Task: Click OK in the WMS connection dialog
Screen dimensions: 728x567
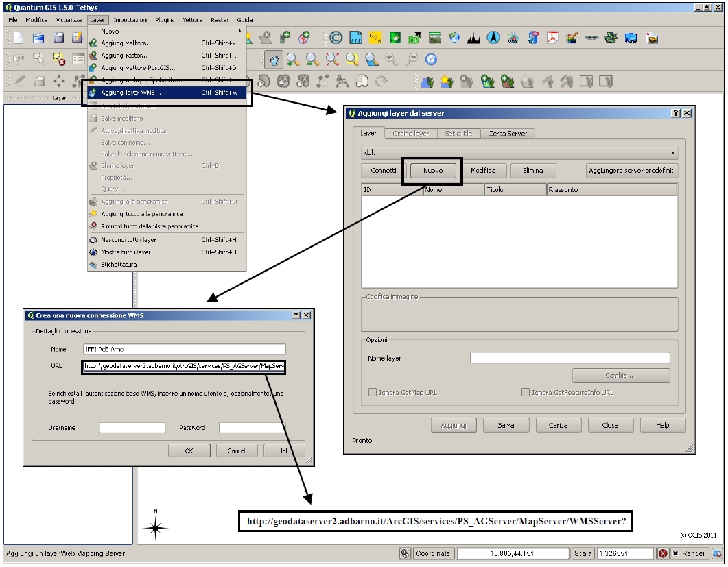Action: (189, 450)
